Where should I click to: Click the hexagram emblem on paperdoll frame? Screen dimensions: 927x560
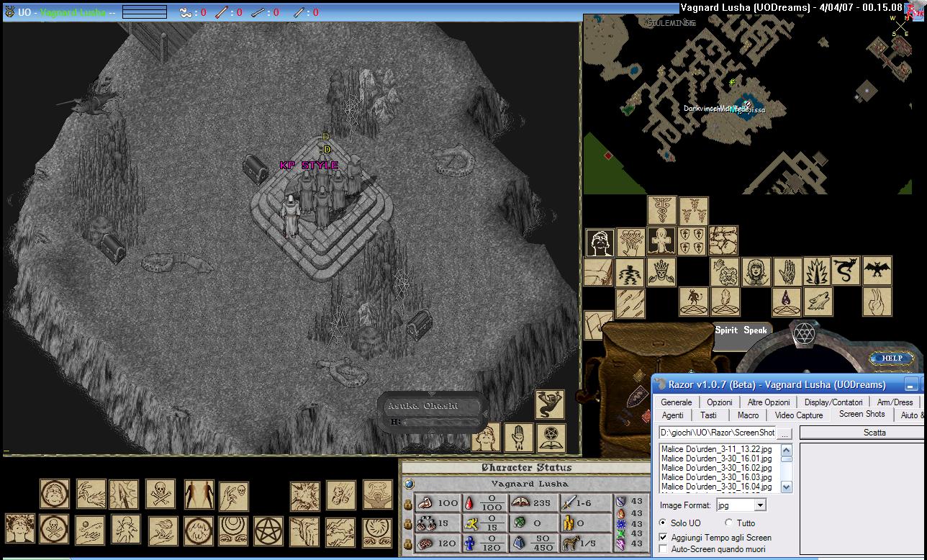[x=802, y=334]
